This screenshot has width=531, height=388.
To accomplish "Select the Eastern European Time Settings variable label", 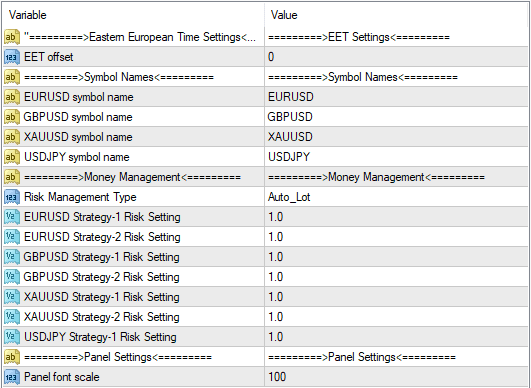I will (x=140, y=37).
